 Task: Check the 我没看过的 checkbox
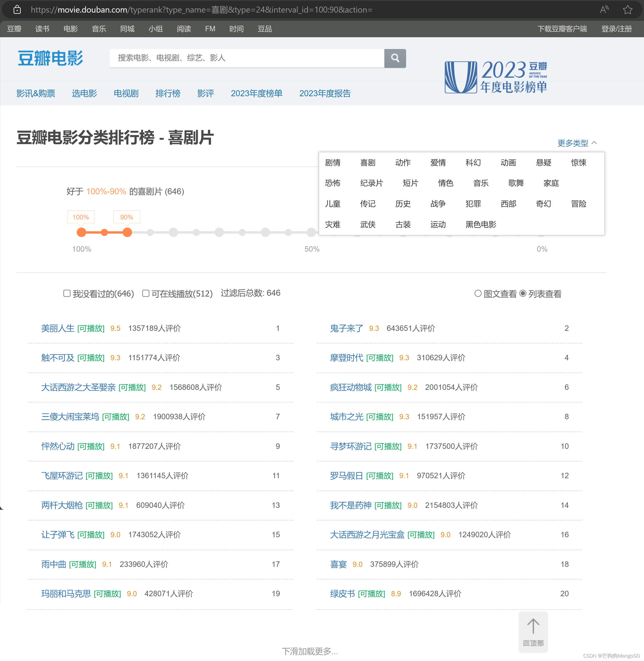67,293
